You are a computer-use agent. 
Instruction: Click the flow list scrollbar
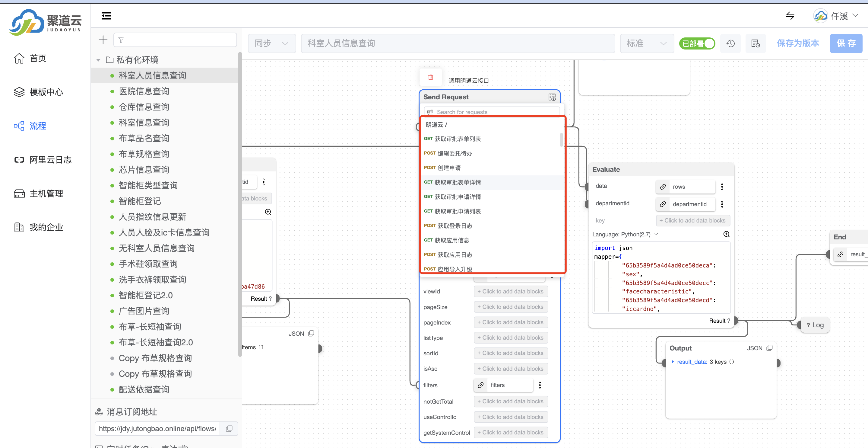(x=239, y=204)
